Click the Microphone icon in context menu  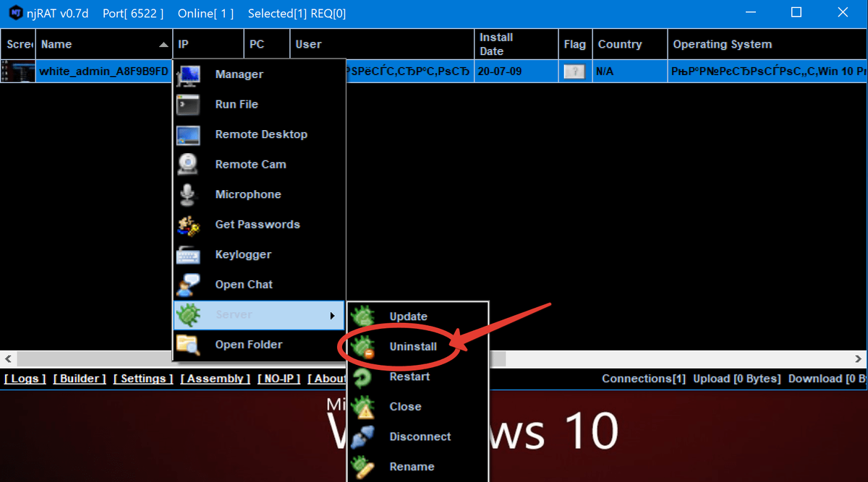coord(189,194)
